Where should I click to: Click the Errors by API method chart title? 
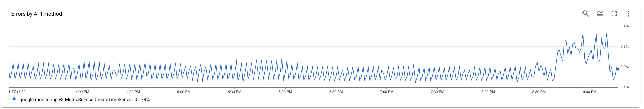[37, 14]
